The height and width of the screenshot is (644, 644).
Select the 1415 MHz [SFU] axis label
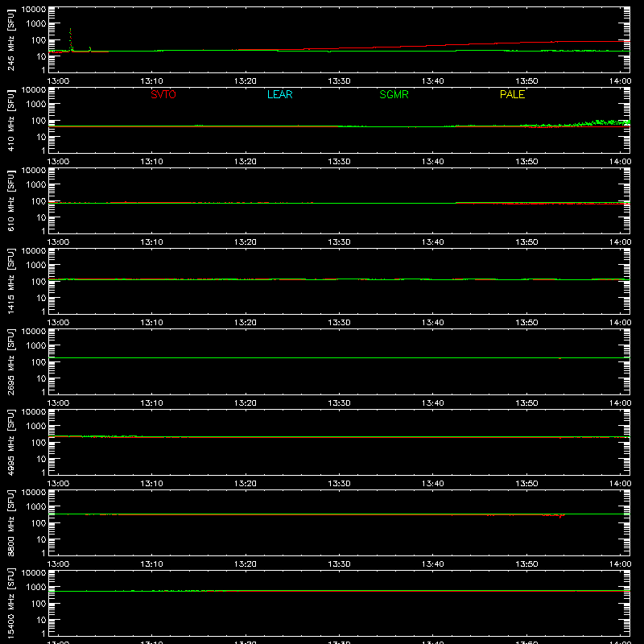pos(10,281)
